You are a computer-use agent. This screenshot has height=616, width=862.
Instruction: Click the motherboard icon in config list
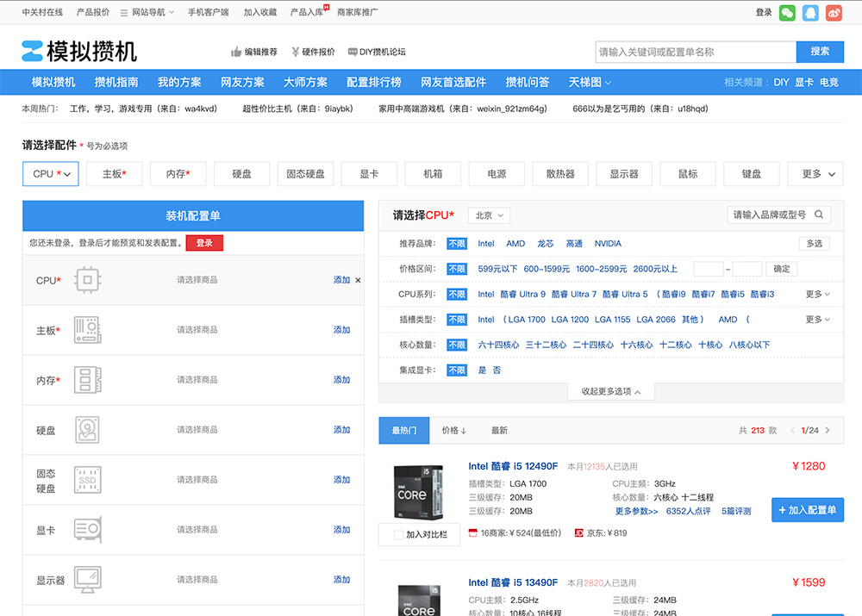(x=87, y=330)
